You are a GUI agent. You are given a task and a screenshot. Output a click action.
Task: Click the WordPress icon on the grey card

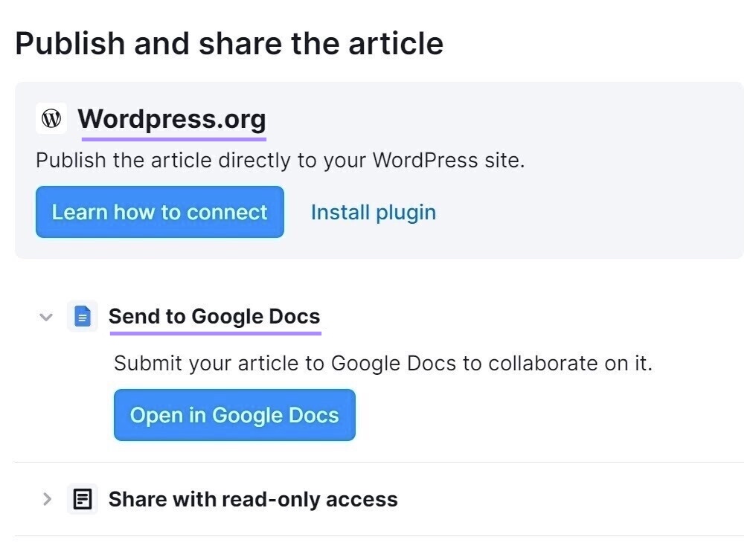click(x=51, y=118)
